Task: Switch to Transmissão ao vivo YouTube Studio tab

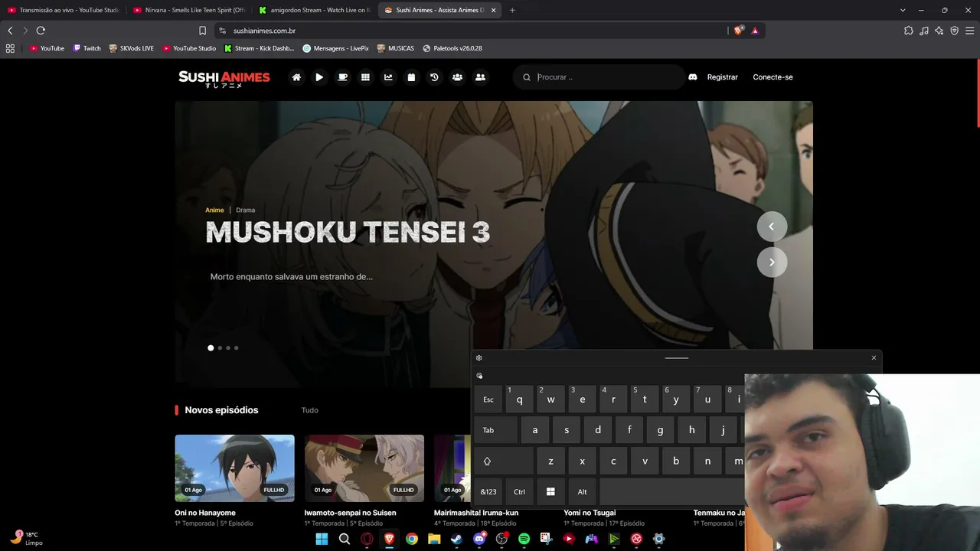Action: pos(63,10)
